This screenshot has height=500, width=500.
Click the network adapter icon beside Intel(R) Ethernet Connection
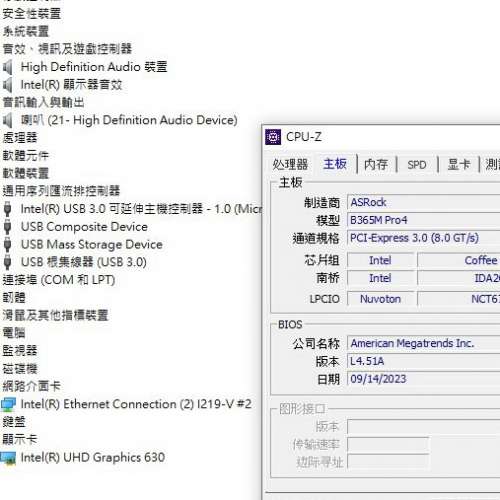(8, 404)
